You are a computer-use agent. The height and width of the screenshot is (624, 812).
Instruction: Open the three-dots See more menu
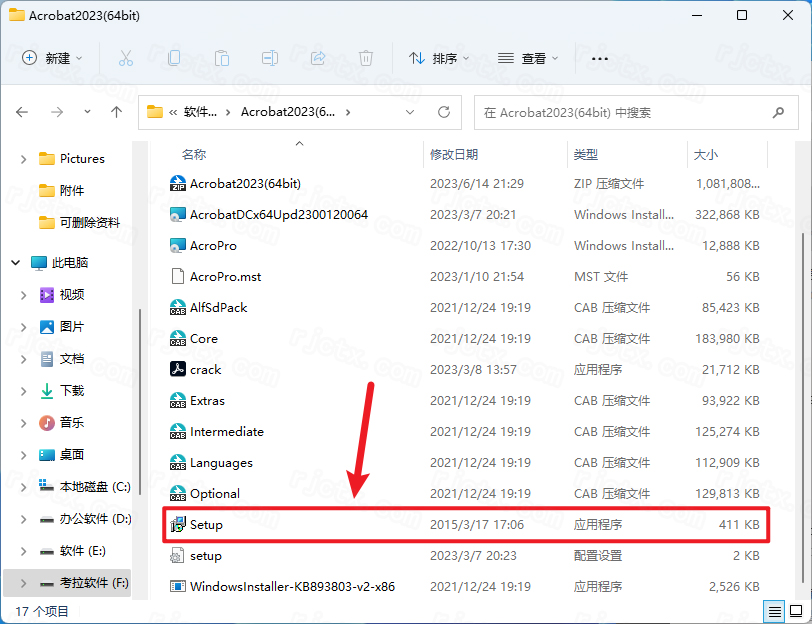pyautogui.click(x=600, y=59)
